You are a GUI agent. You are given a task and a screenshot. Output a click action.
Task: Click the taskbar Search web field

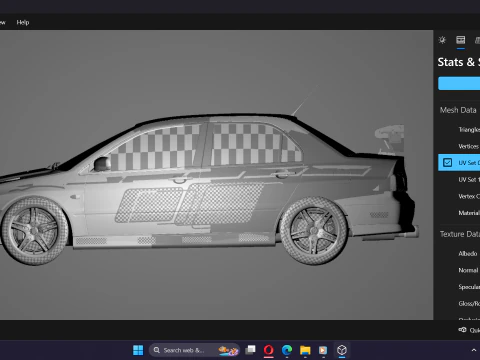194,350
